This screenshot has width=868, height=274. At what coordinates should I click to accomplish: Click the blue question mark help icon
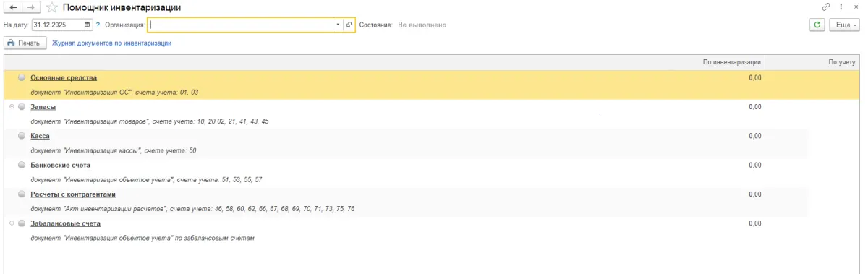98,25
